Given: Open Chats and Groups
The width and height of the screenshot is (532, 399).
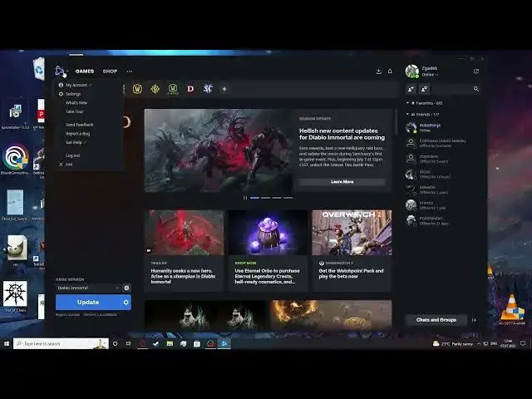Looking at the screenshot, I should [x=436, y=320].
